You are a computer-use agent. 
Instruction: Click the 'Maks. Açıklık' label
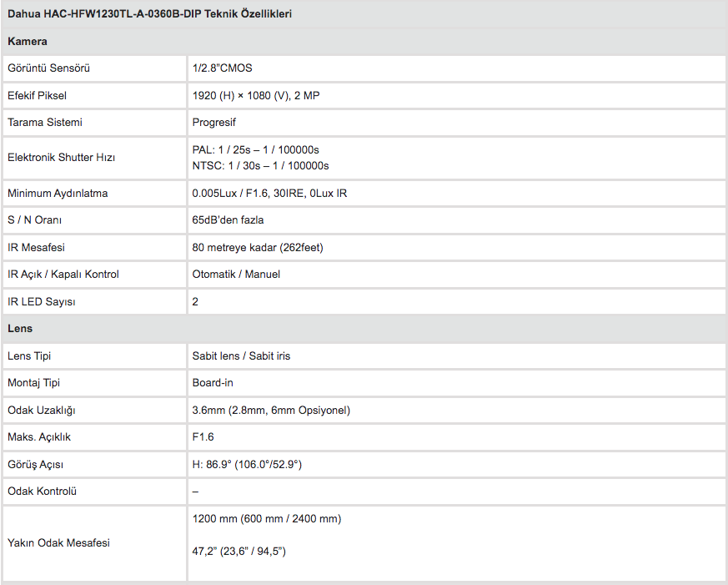[39, 437]
